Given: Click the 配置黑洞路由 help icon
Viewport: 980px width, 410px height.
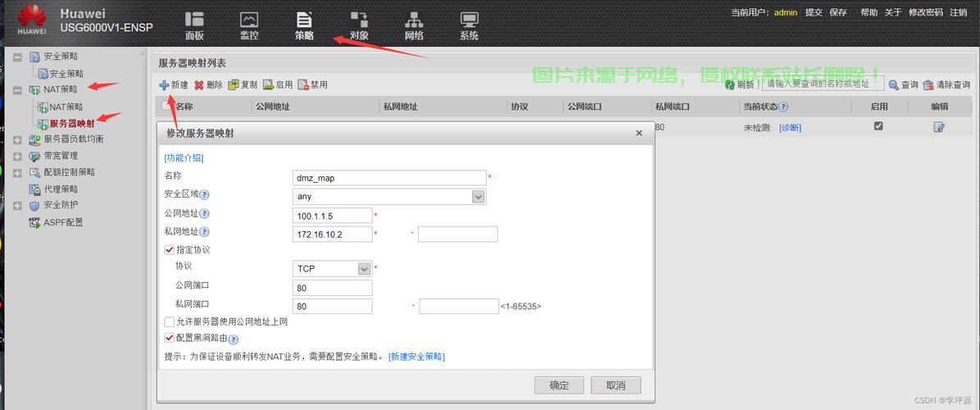Looking at the screenshot, I should pos(234,340).
